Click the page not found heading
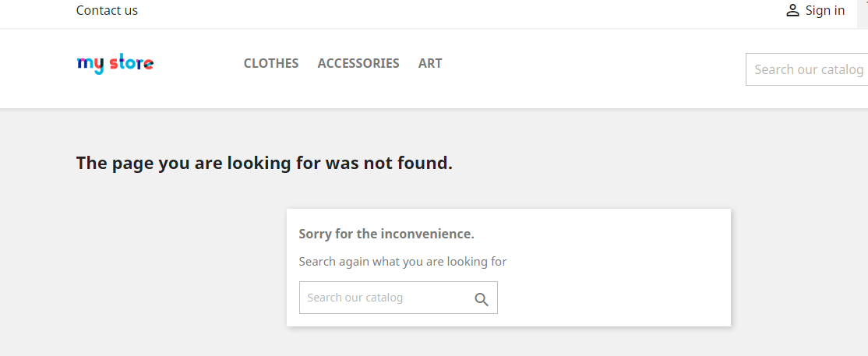The height and width of the screenshot is (356, 868). [x=264, y=164]
